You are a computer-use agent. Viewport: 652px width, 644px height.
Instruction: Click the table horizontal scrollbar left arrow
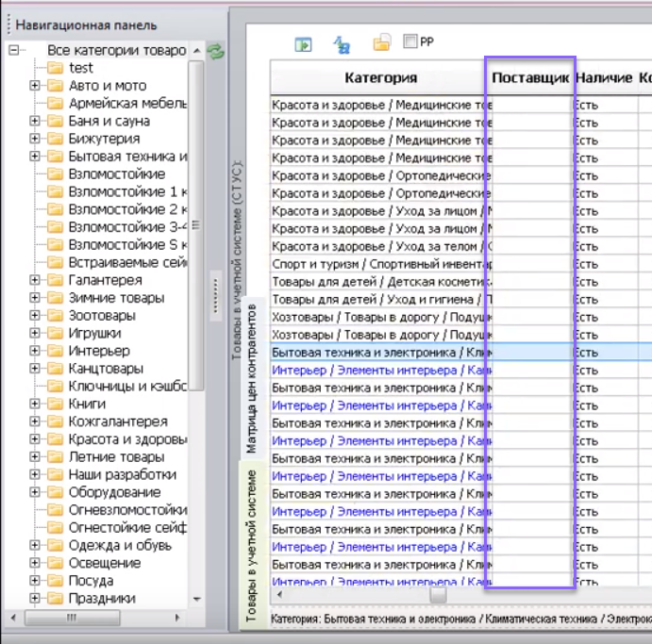(279, 595)
